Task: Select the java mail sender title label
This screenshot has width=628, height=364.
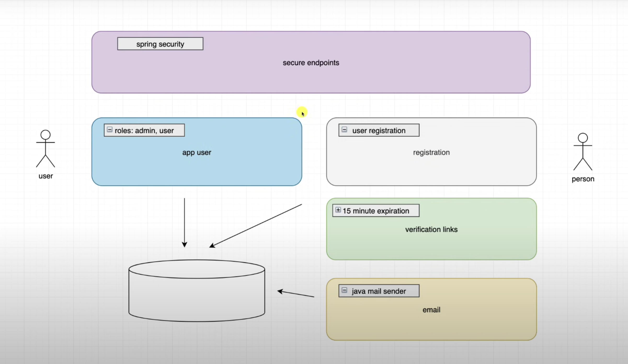Action: (x=379, y=291)
